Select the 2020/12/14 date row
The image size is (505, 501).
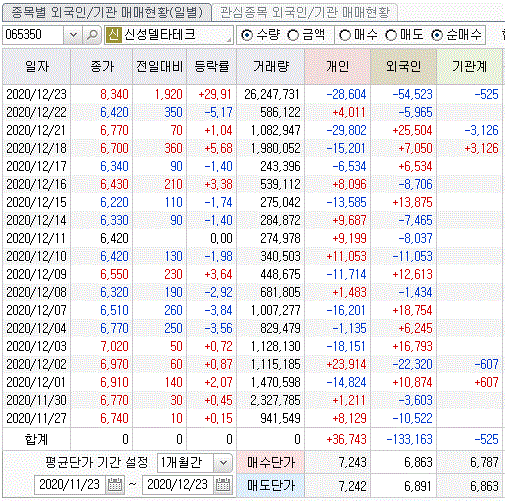252,220
